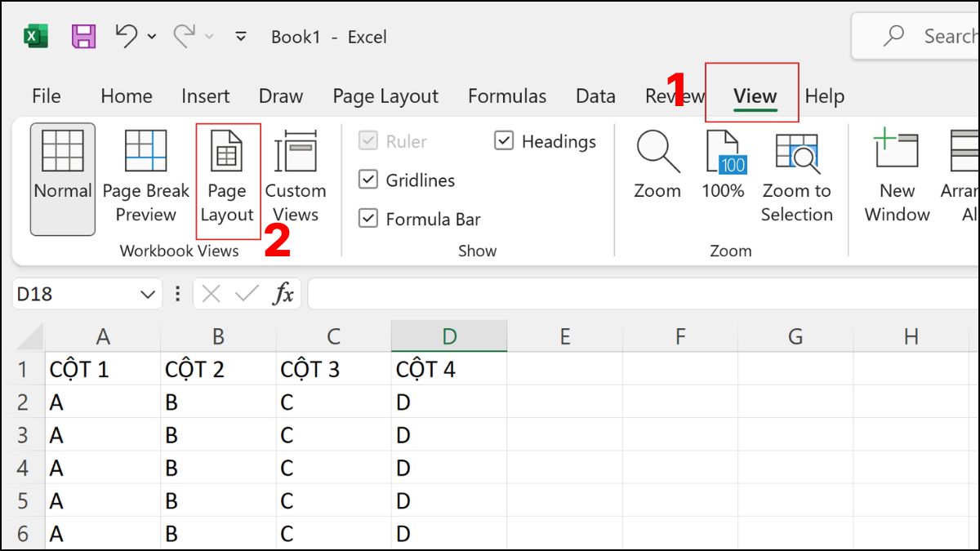
Task: Open the File menu
Action: point(46,96)
